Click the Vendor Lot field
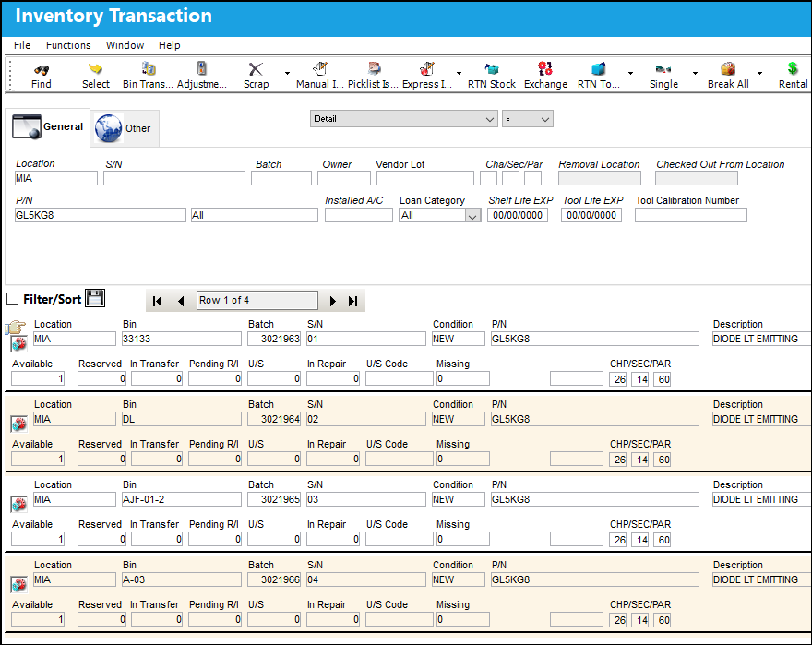 pyautogui.click(x=425, y=178)
